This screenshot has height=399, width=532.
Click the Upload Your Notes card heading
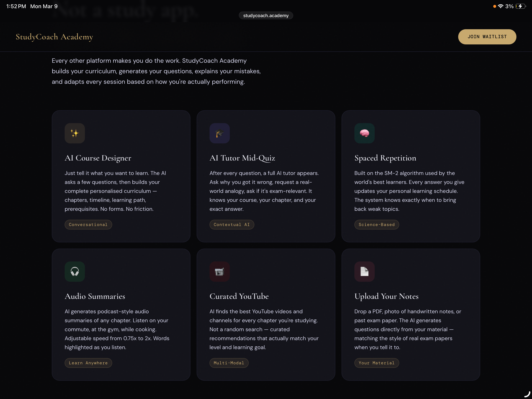[386, 296]
